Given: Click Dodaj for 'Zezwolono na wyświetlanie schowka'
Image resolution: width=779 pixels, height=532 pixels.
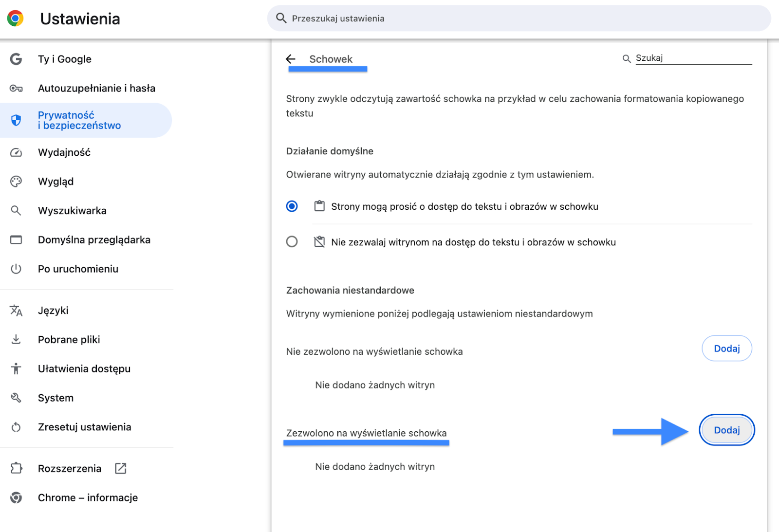Looking at the screenshot, I should pyautogui.click(x=727, y=430).
